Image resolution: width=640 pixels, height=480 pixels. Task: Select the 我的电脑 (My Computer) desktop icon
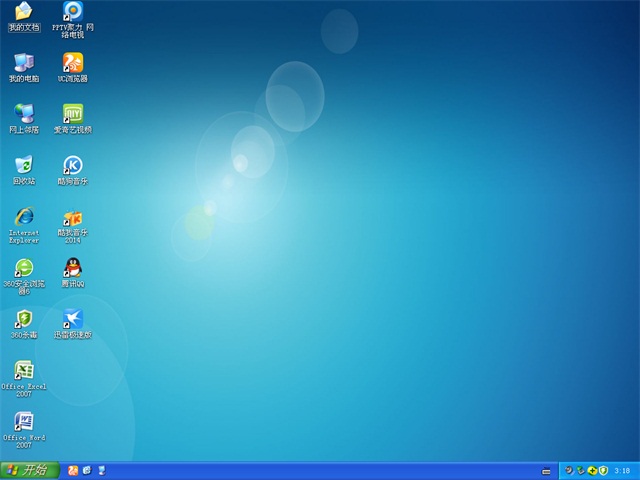[x=23, y=63]
